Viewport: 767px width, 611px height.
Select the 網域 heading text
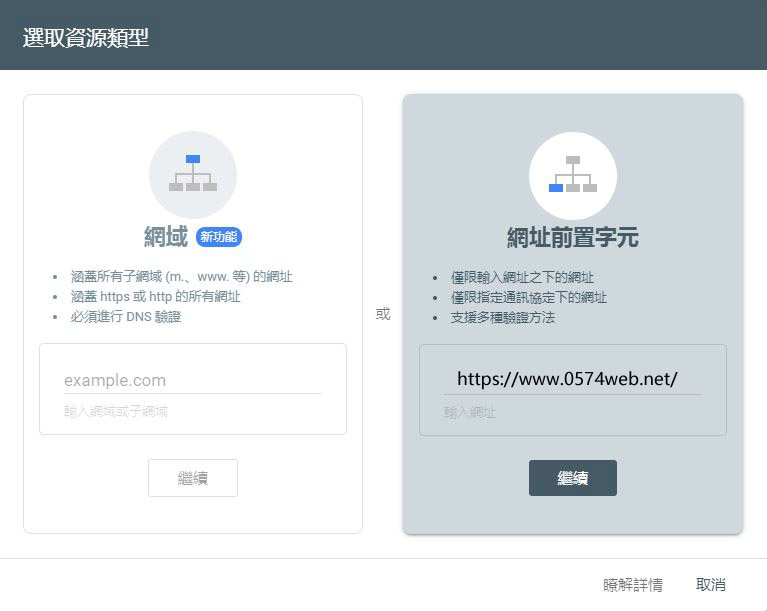click(166, 237)
